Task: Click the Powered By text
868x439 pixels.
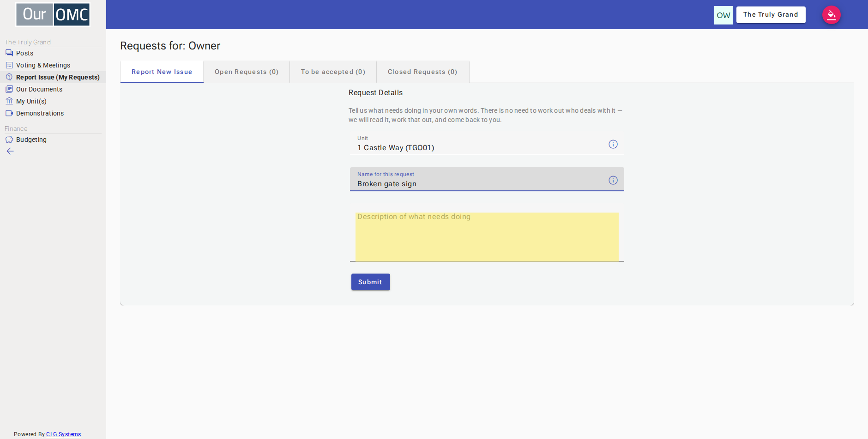Action: 29,434
